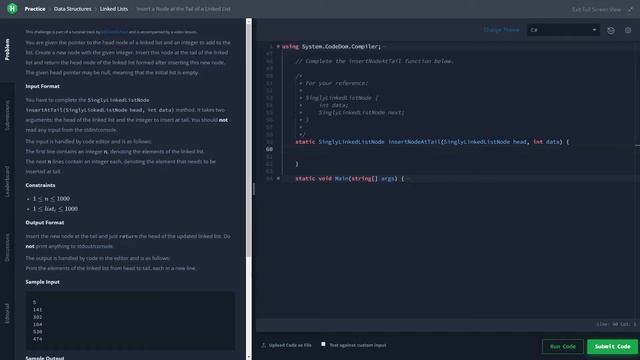
Task: Click the exit full screen arrows icon
Action: 630,9
